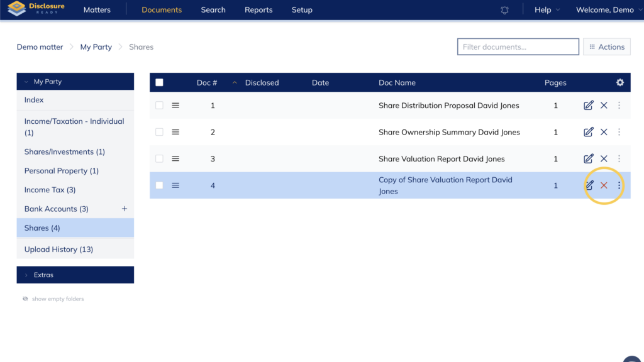Check the box for document 1

click(159, 106)
